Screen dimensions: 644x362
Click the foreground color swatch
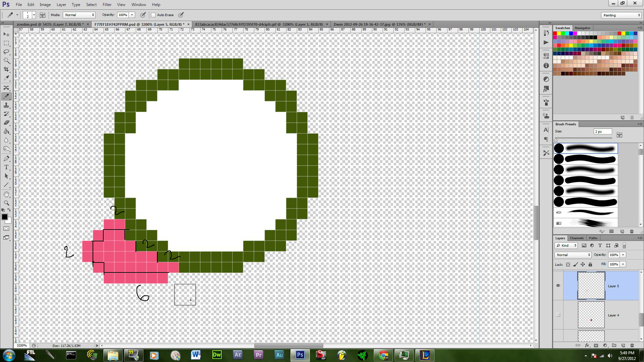click(5, 217)
